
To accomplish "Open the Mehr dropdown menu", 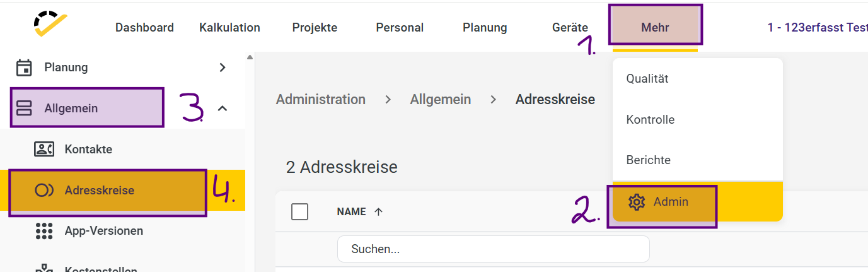I will (x=655, y=27).
